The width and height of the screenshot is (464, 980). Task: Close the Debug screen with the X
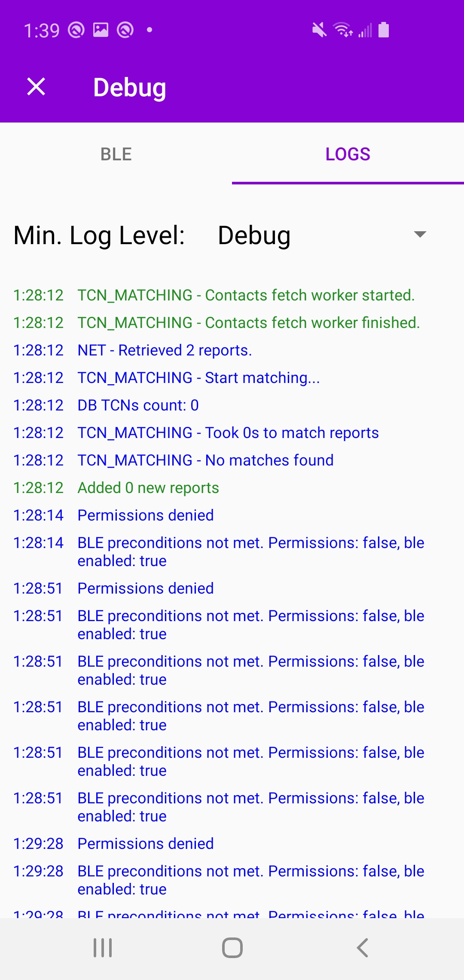(36, 87)
